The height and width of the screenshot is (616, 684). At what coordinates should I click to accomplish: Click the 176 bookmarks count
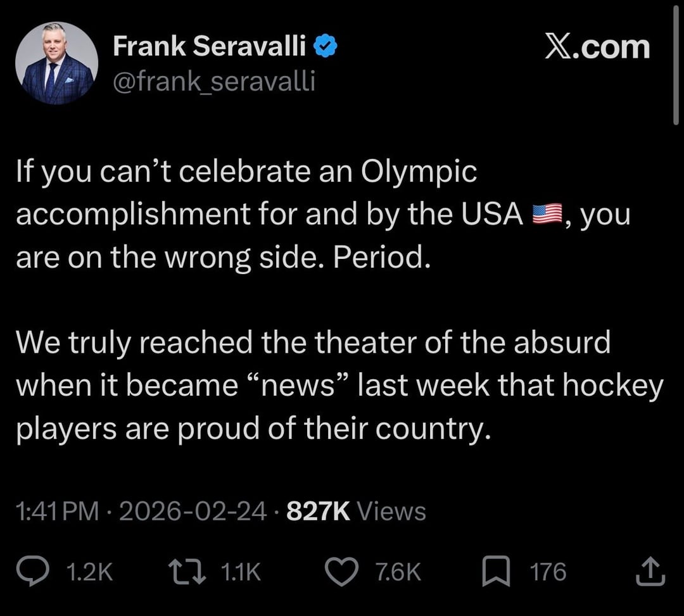(x=548, y=572)
